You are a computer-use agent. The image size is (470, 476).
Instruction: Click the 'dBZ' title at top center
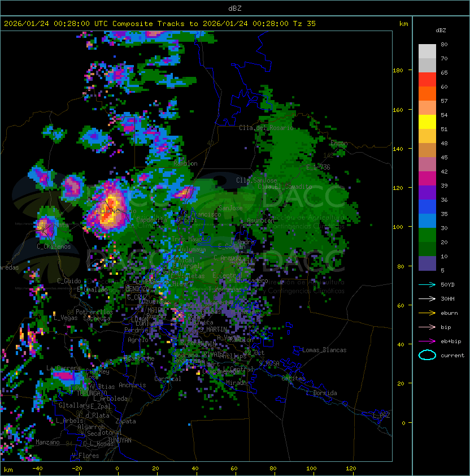[x=235, y=8]
